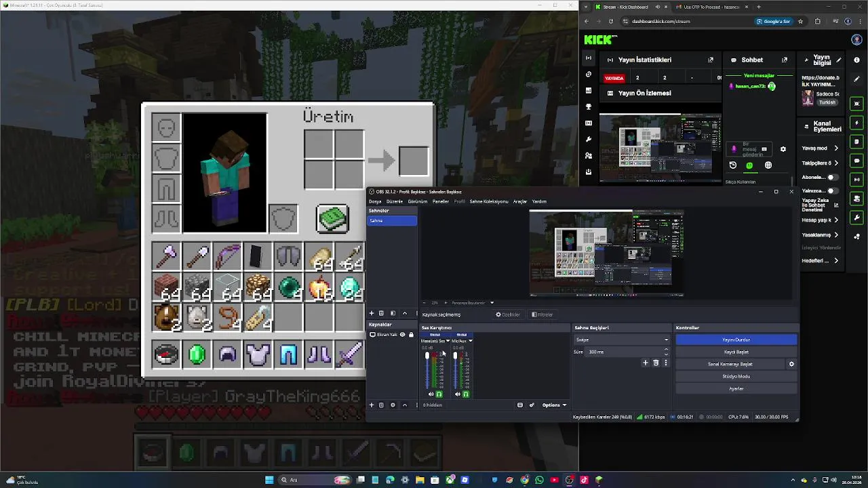Toggle lock on the Ekran Yak source
Screen dimensions: 868x488
pos(411,334)
